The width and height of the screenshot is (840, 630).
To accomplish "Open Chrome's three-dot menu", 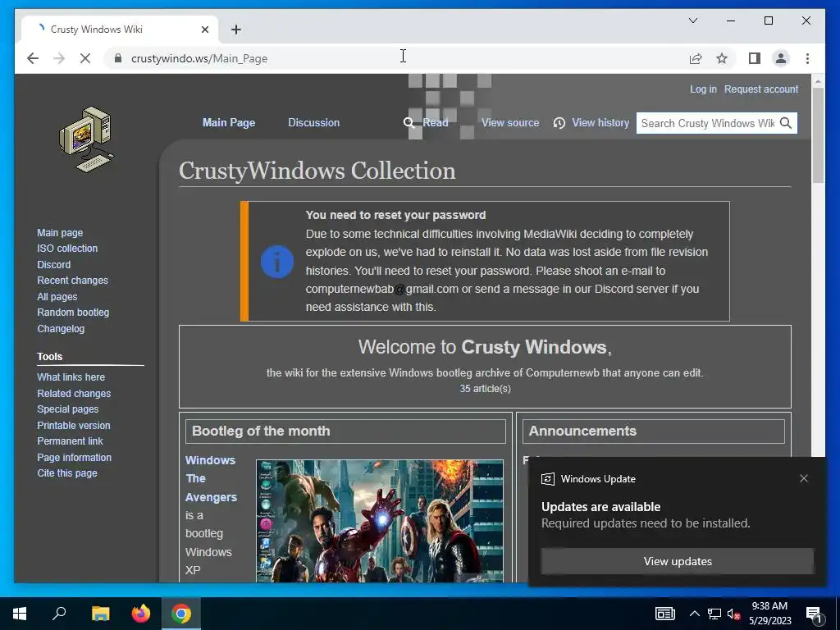I will pos(807,58).
